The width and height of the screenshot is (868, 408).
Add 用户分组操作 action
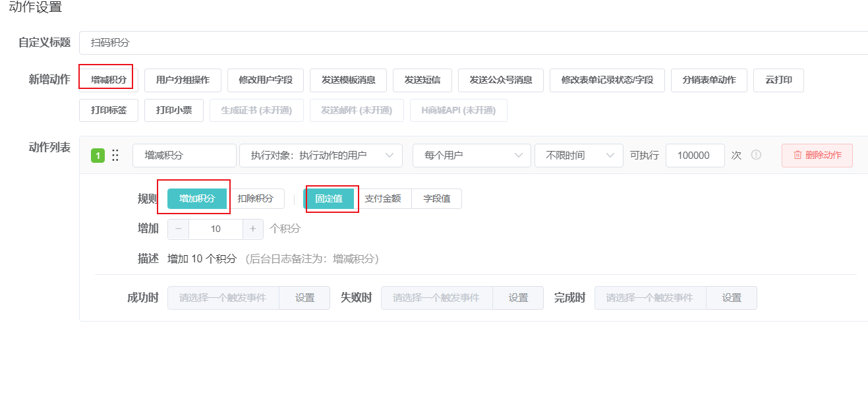tap(183, 80)
